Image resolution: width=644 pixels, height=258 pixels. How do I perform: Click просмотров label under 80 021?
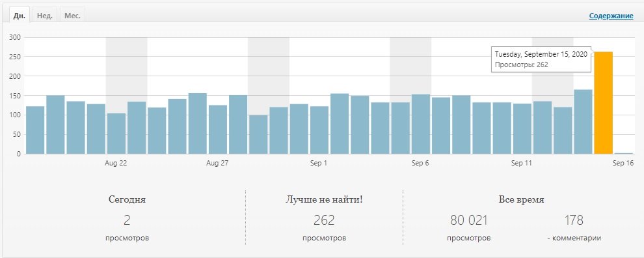click(468, 238)
